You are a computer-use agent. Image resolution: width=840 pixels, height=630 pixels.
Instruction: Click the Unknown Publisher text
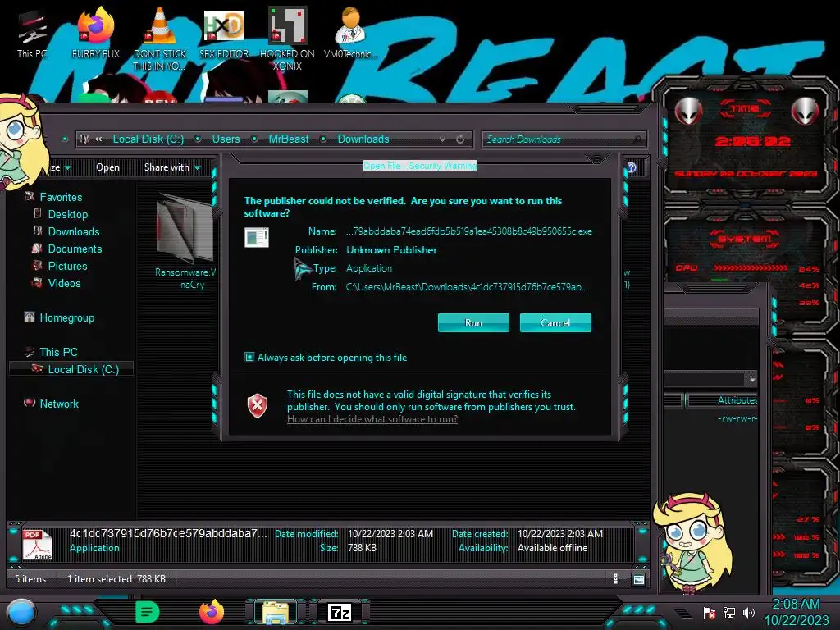[x=391, y=250]
